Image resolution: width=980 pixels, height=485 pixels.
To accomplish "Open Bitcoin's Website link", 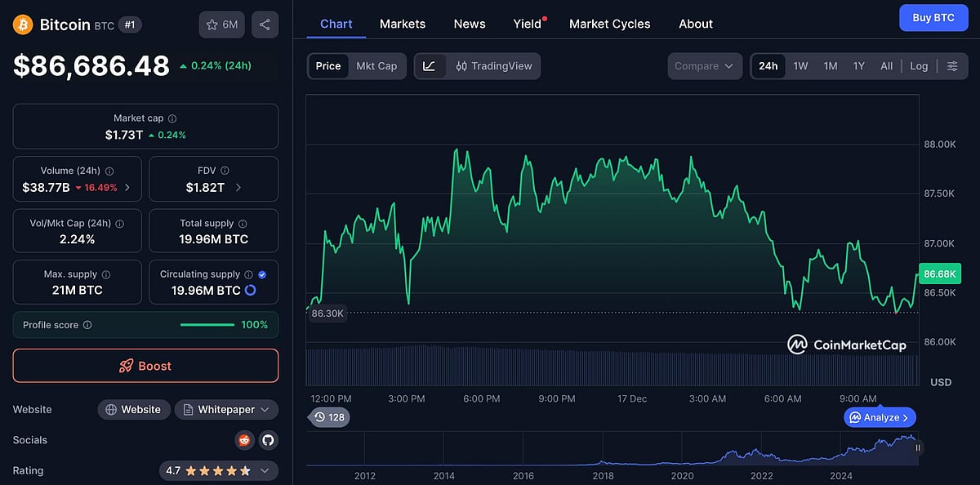I will tap(133, 409).
